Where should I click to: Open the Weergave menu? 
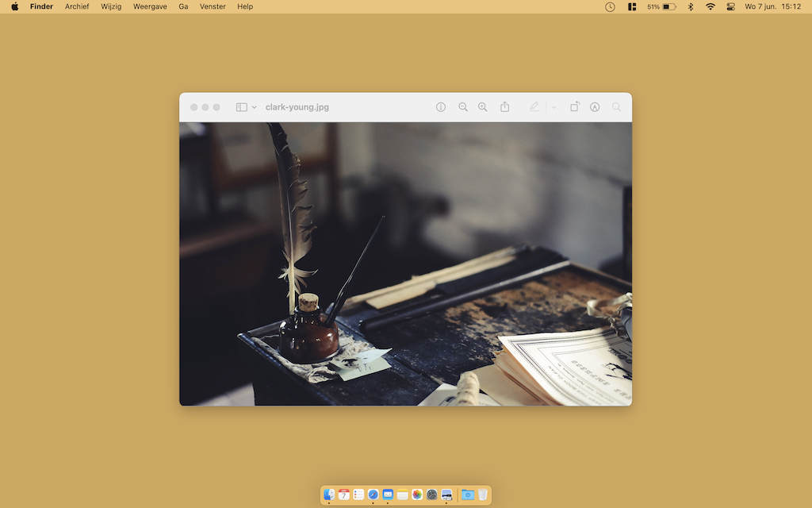pyautogui.click(x=150, y=6)
